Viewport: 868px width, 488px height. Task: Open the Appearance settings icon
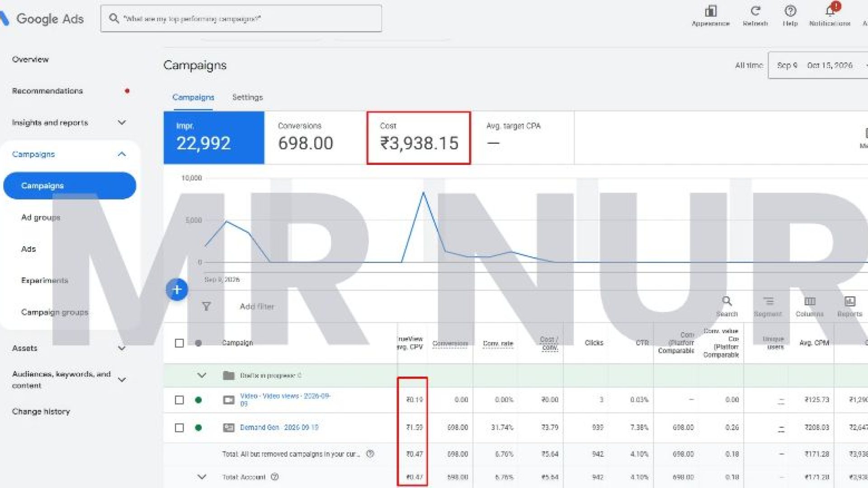coord(710,11)
